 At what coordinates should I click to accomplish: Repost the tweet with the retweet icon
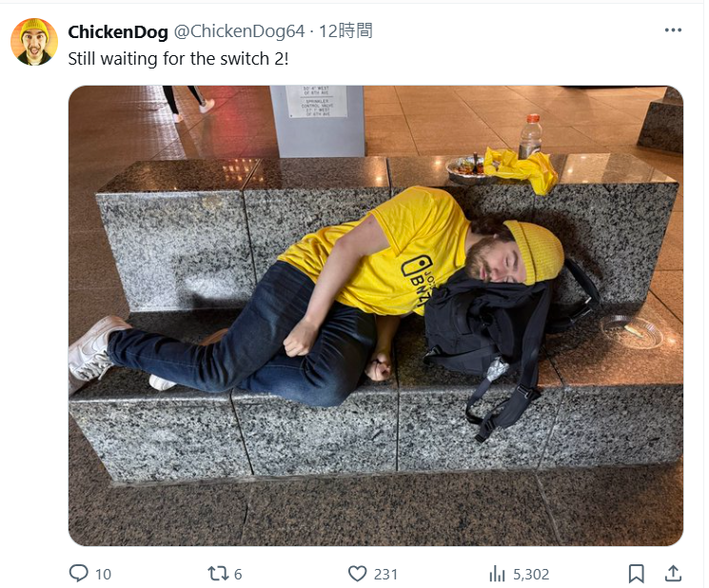pyautogui.click(x=218, y=574)
